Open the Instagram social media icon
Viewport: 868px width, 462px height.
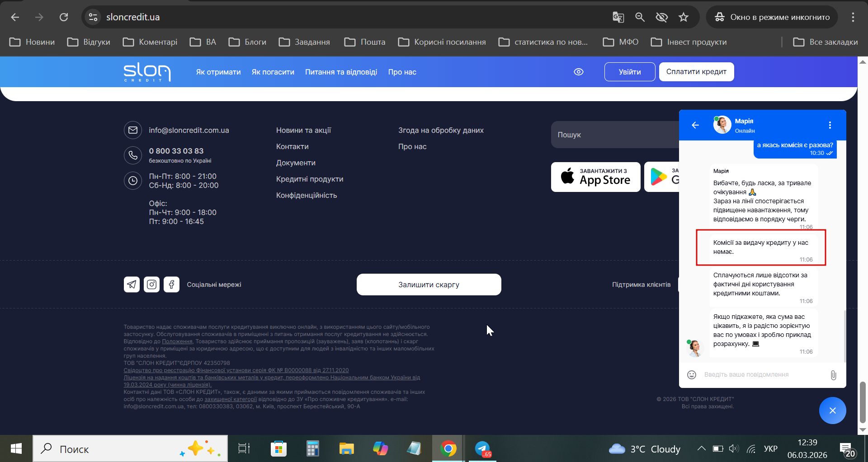click(x=151, y=285)
